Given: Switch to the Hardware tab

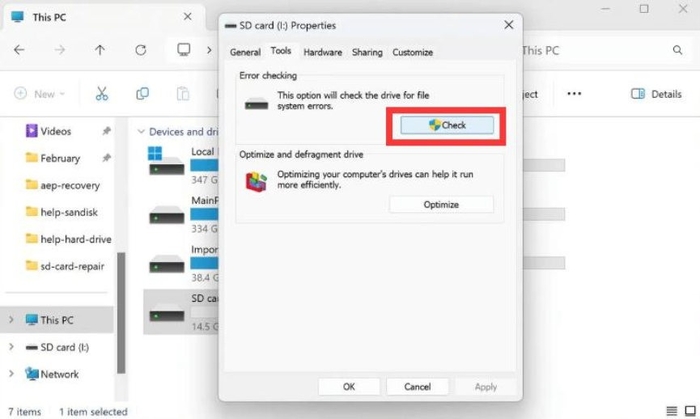Looking at the screenshot, I should point(322,52).
